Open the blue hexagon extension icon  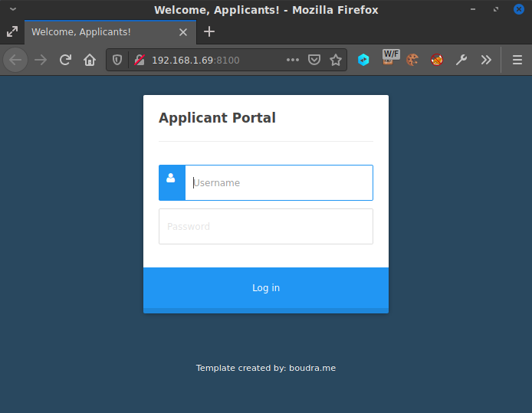[363, 60]
